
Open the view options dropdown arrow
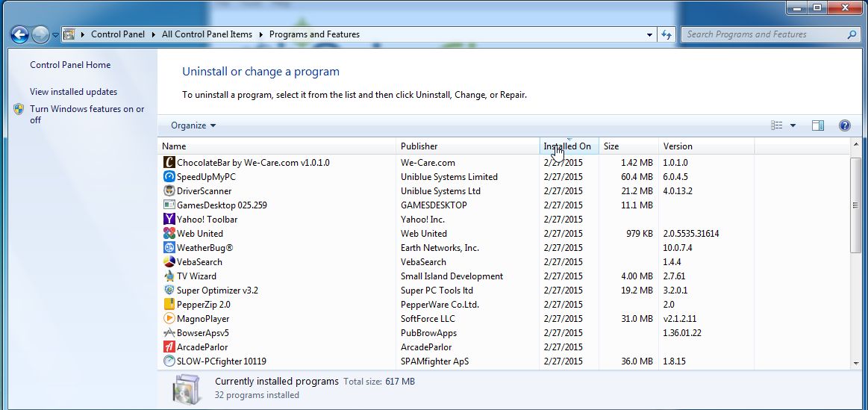click(x=793, y=125)
